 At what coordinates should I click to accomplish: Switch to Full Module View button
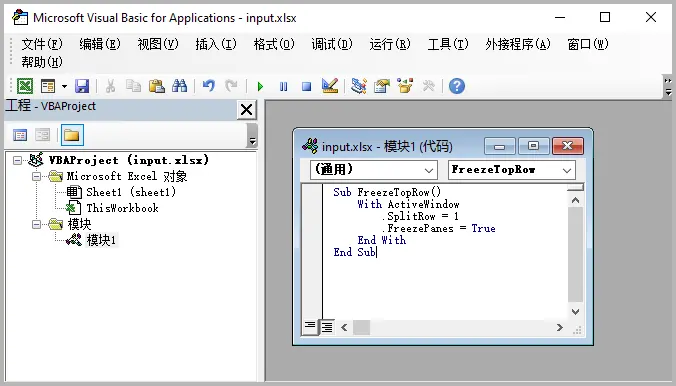point(327,327)
